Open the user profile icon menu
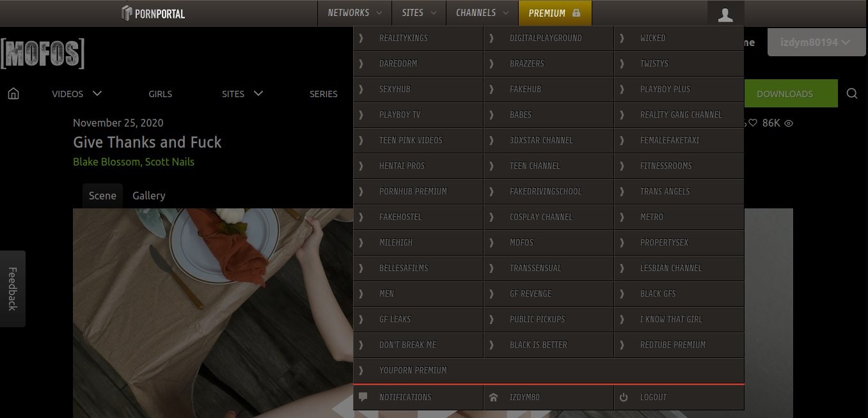The image size is (868, 418). (725, 14)
